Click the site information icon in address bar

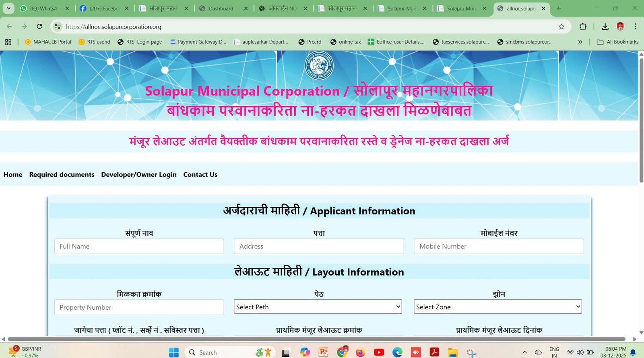(58, 27)
